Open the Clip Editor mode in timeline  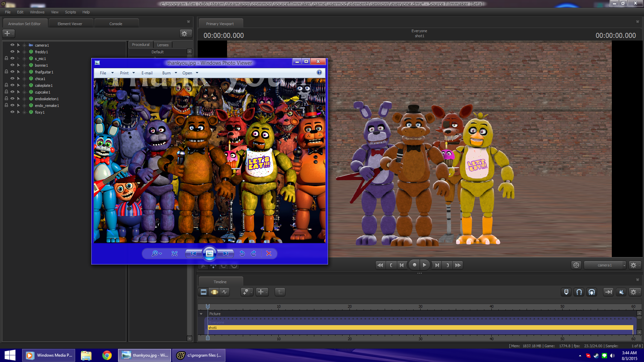pyautogui.click(x=204, y=292)
